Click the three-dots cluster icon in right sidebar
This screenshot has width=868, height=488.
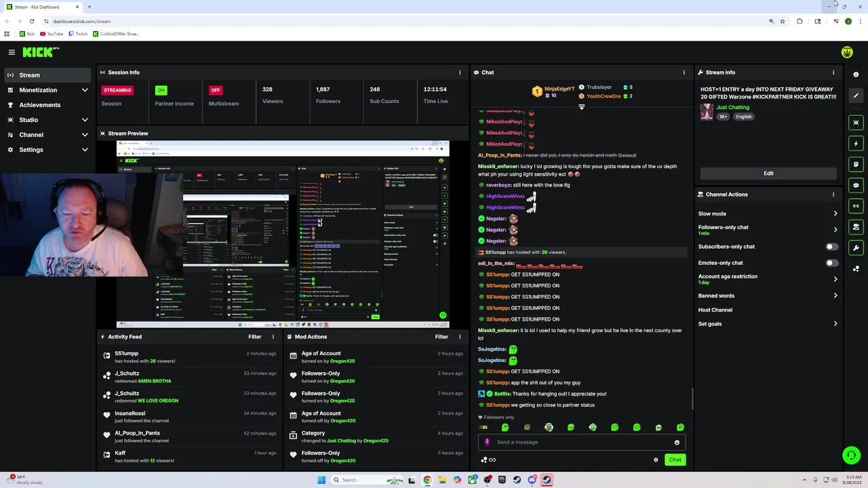pos(856,268)
